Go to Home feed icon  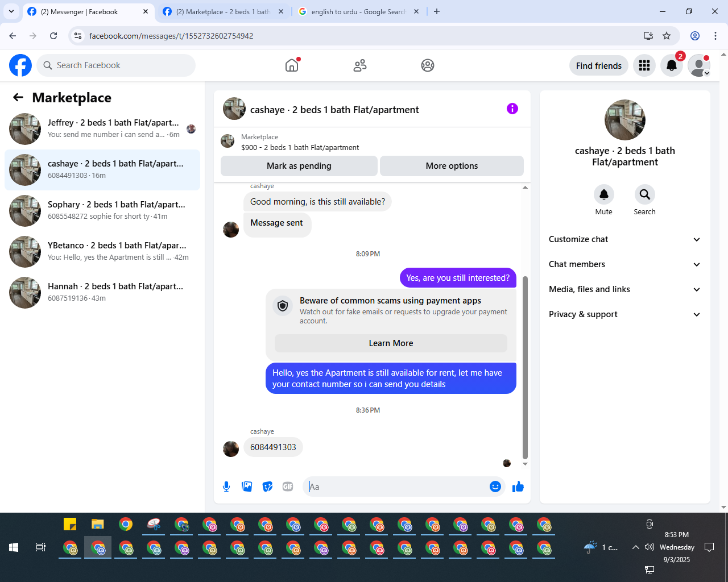click(x=292, y=65)
